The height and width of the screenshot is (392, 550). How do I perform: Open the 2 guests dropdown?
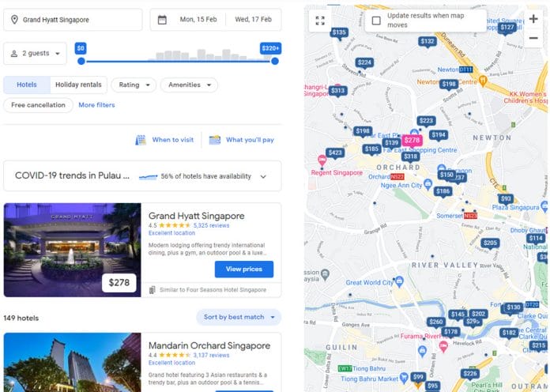pos(35,53)
